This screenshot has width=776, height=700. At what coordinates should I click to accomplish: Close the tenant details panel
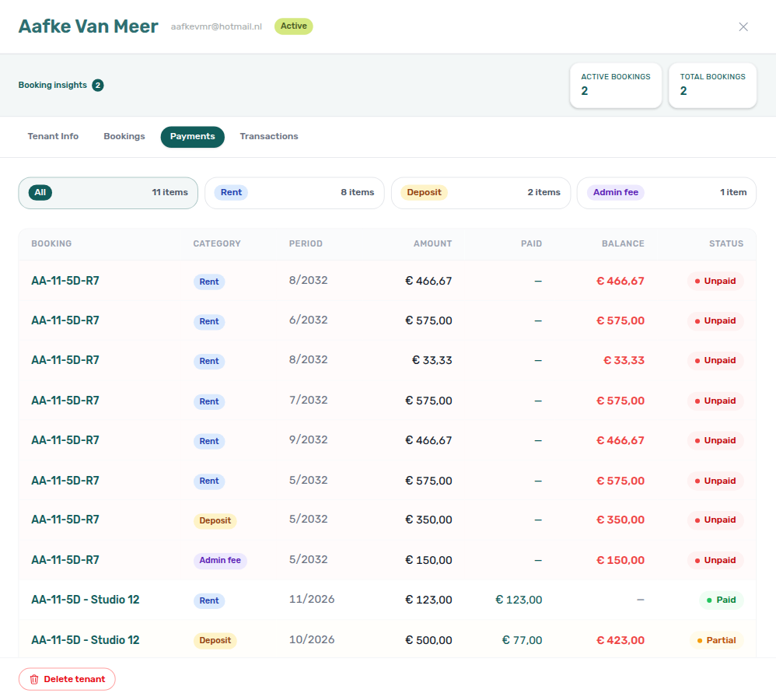click(x=743, y=26)
